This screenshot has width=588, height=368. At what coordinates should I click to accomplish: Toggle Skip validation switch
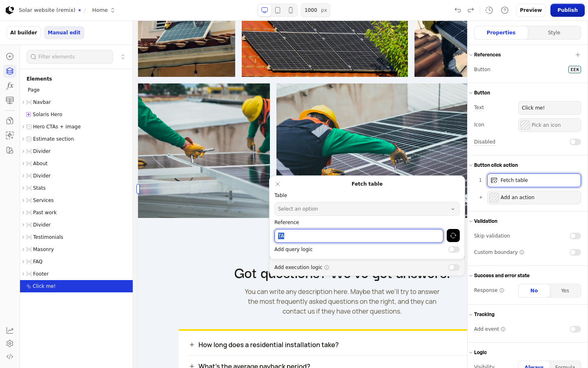click(x=575, y=236)
